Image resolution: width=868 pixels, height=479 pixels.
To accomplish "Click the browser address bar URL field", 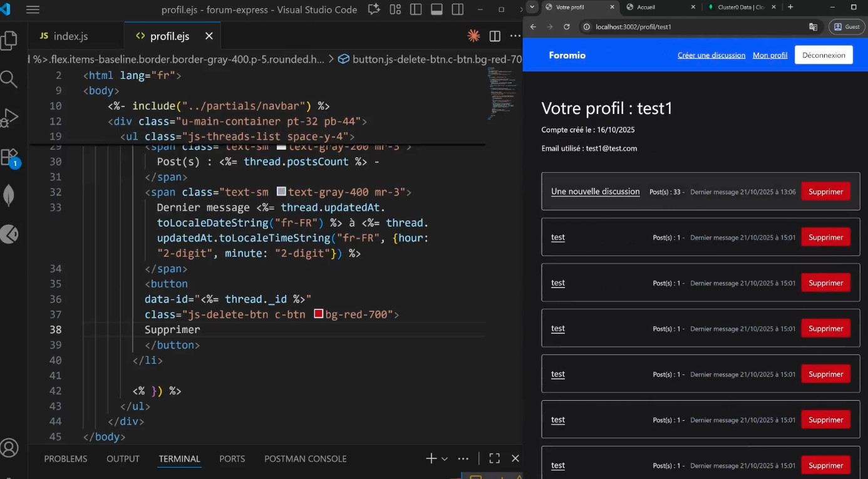I will click(689, 27).
